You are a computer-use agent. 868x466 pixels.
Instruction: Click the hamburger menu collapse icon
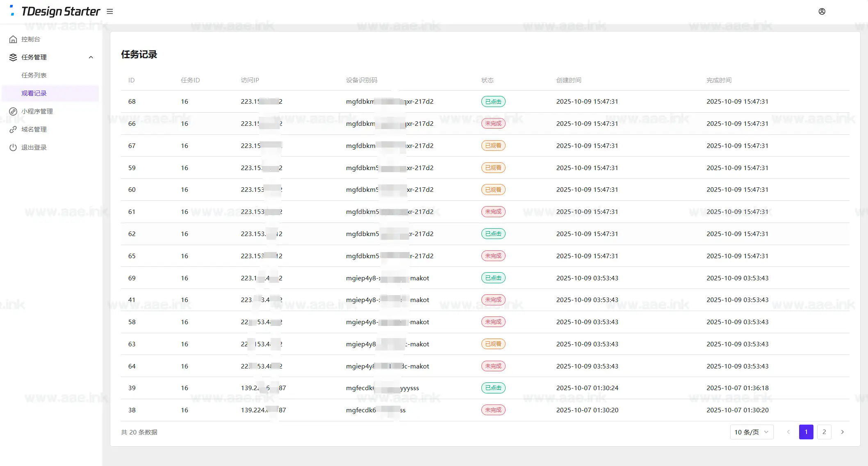click(109, 11)
